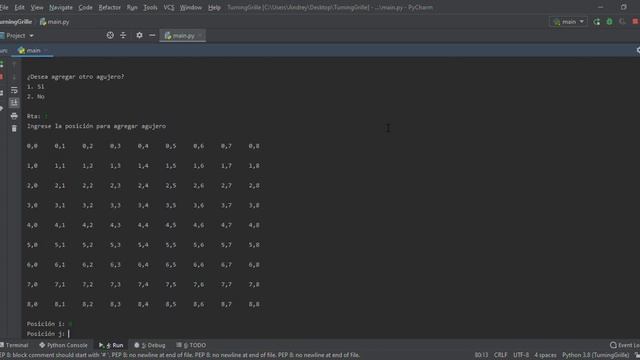The width and height of the screenshot is (640, 360).
Task: Open the Tools menu
Action: [x=150, y=7]
